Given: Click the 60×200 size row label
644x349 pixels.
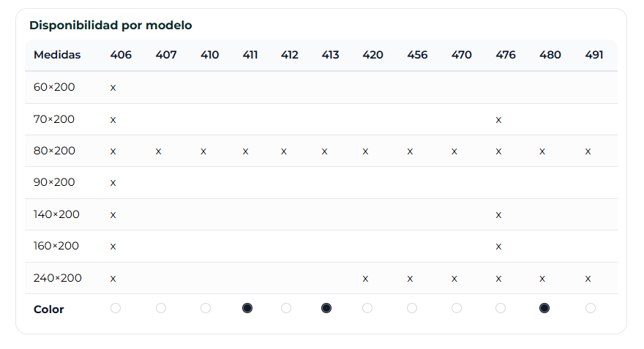Looking at the screenshot, I should coord(54,87).
